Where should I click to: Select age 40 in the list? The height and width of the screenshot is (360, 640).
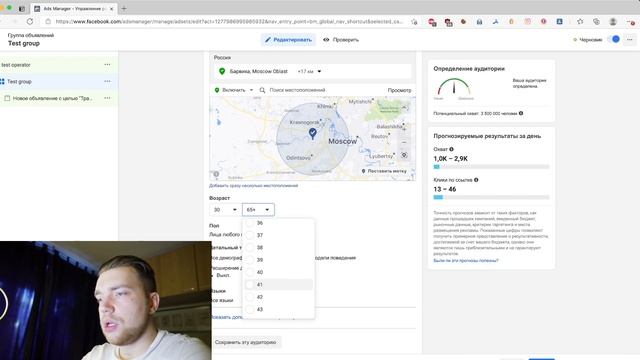[x=279, y=272]
